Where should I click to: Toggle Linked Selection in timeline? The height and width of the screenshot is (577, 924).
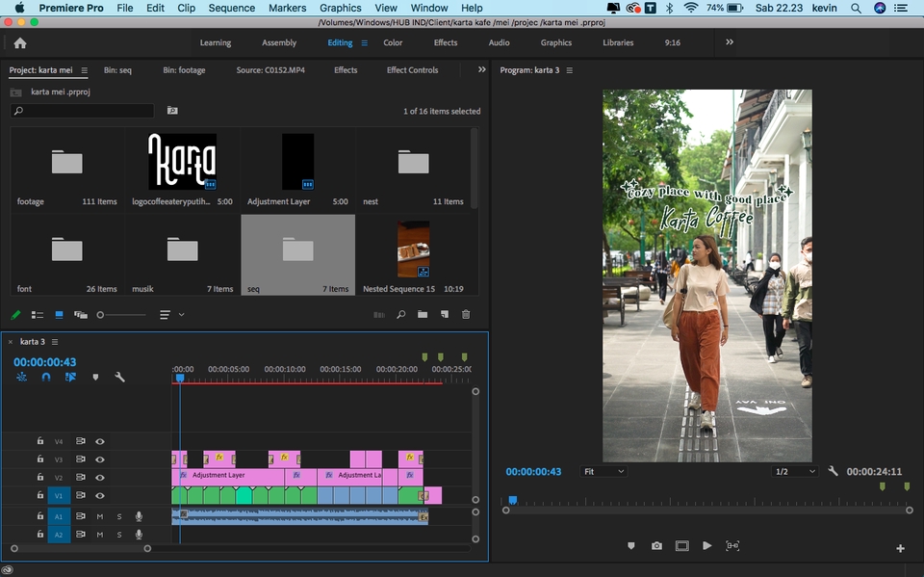click(70, 377)
